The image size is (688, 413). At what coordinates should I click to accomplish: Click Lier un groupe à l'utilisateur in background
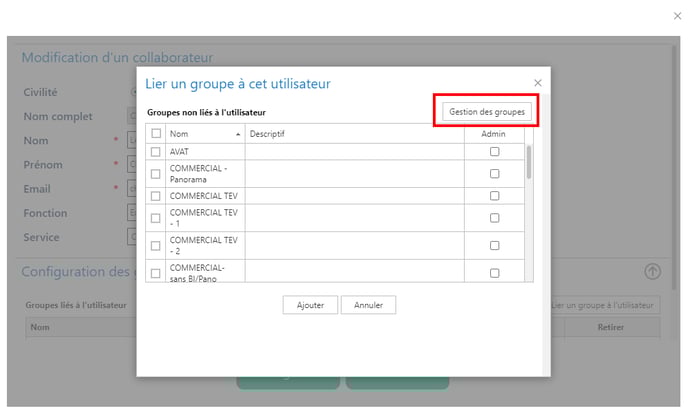pos(605,305)
